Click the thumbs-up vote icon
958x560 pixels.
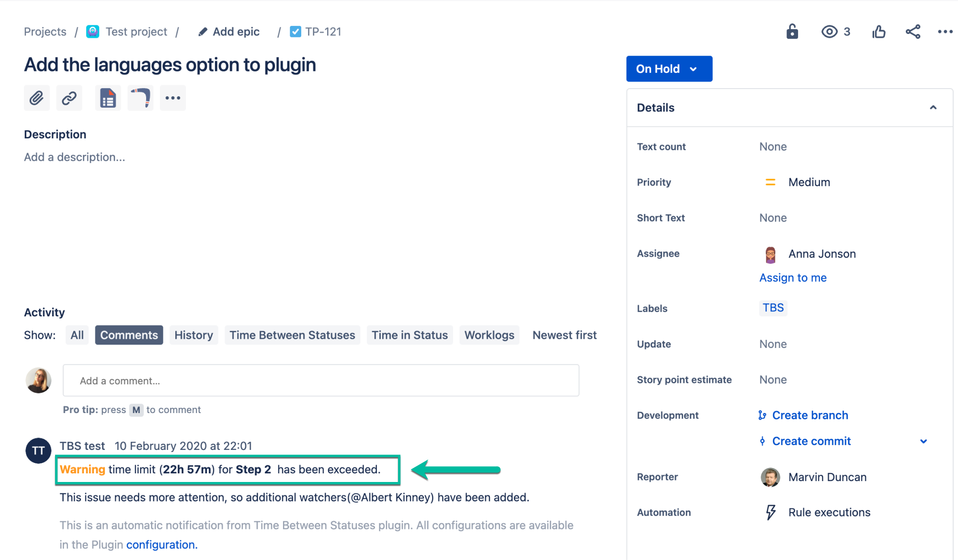click(x=878, y=32)
